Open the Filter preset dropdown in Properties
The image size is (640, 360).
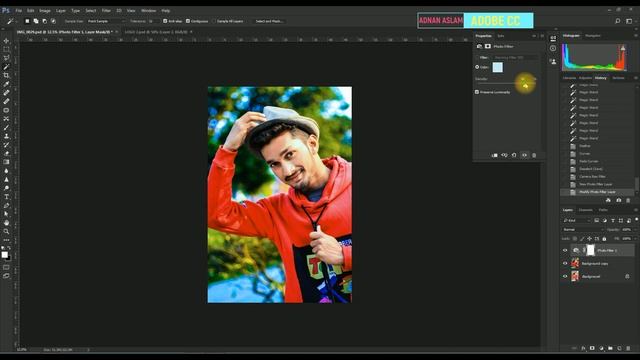point(515,58)
